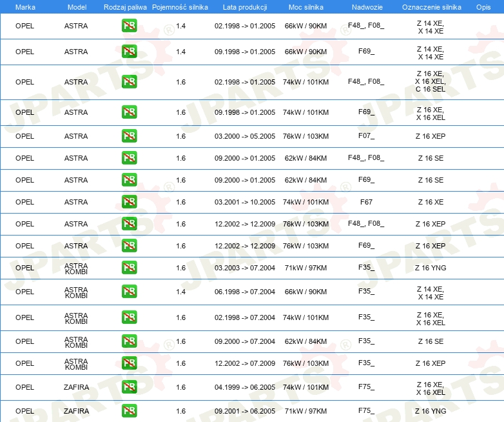Select the body code cell F07_
The width and height of the screenshot is (504, 422).
366,136
